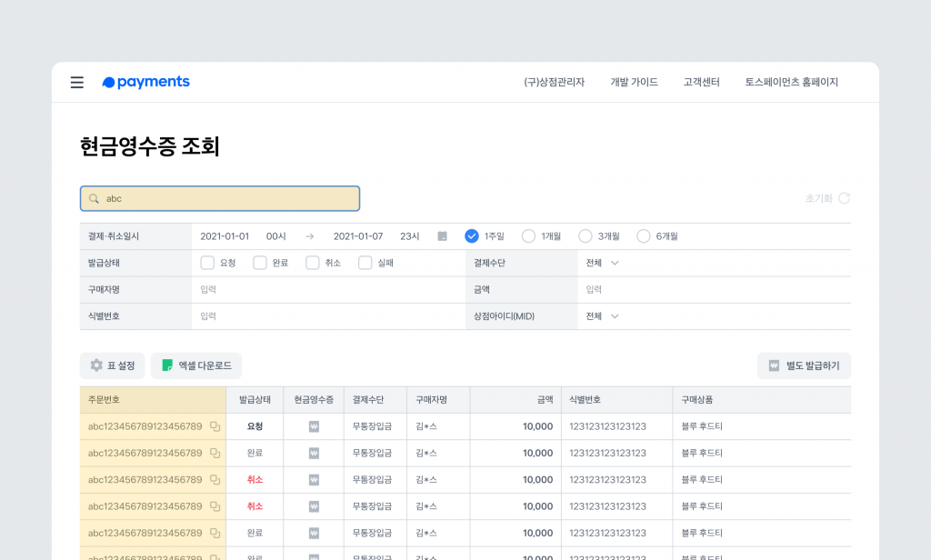Click the abc search field

click(220, 199)
